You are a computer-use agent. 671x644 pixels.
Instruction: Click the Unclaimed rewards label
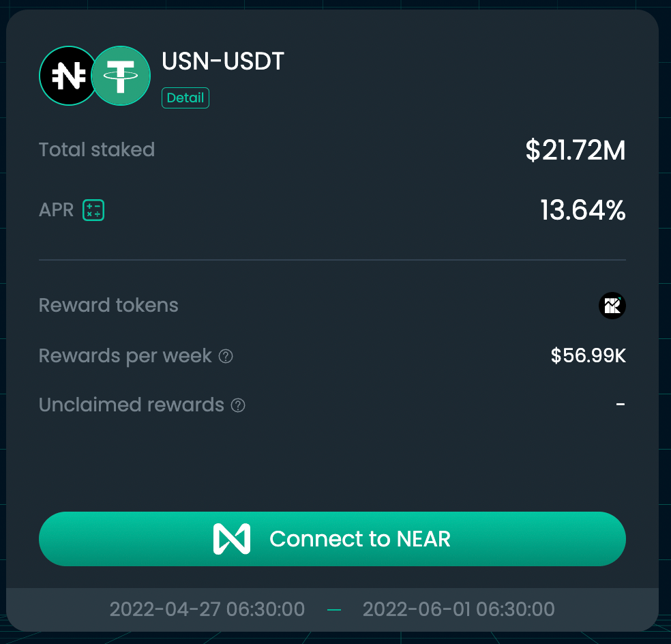click(132, 405)
